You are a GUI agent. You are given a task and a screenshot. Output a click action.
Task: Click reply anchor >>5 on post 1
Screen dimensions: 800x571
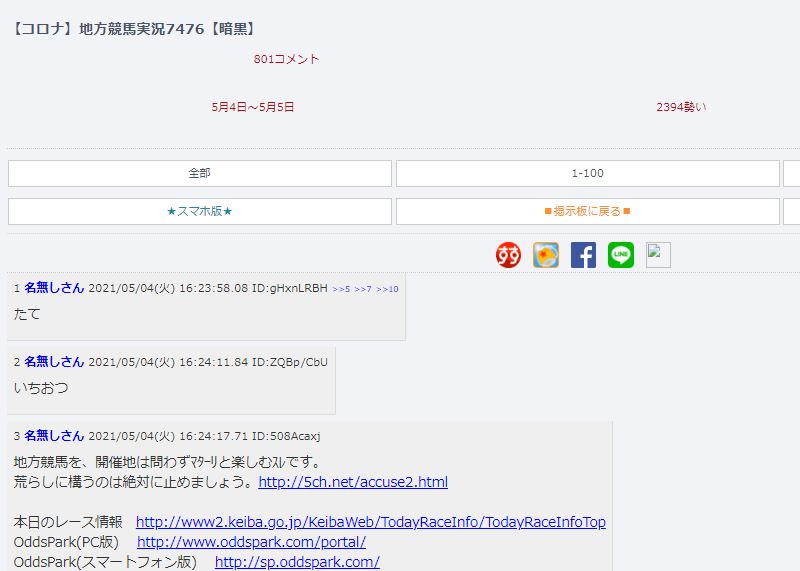click(x=341, y=289)
